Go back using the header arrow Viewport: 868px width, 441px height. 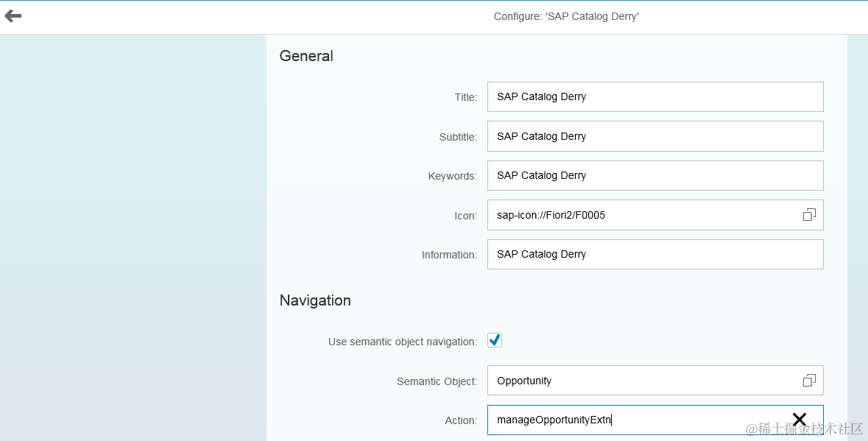[x=13, y=16]
